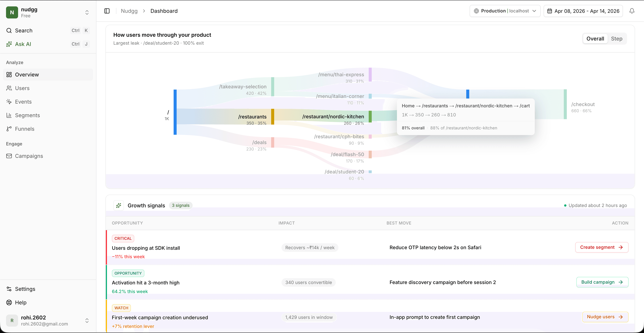Click the Growth signals sparkle icon
This screenshot has height=333, width=644.
coord(118,205)
